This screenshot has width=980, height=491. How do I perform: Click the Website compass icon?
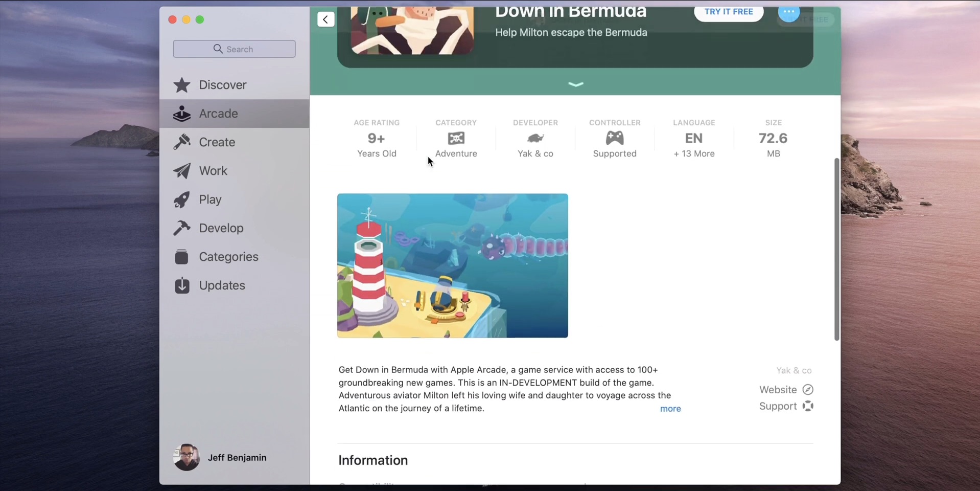point(808,390)
